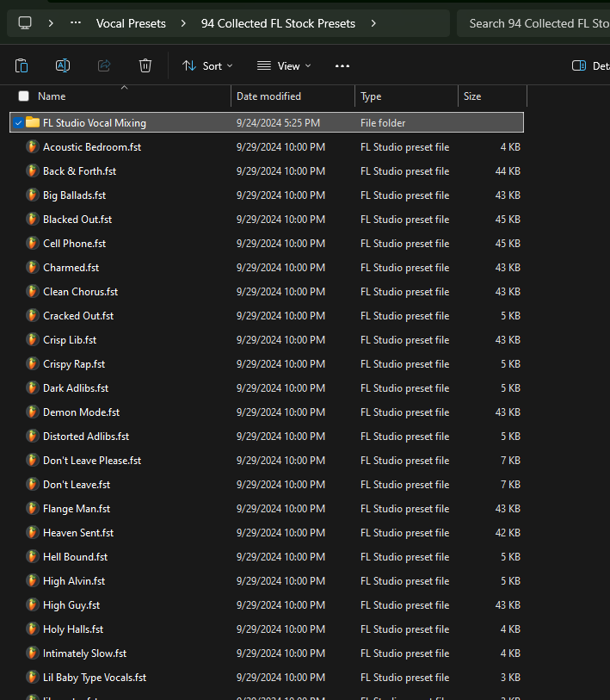Select the Lil Baby Type Vocals.fst file
This screenshot has width=610, height=700.
coord(95,678)
